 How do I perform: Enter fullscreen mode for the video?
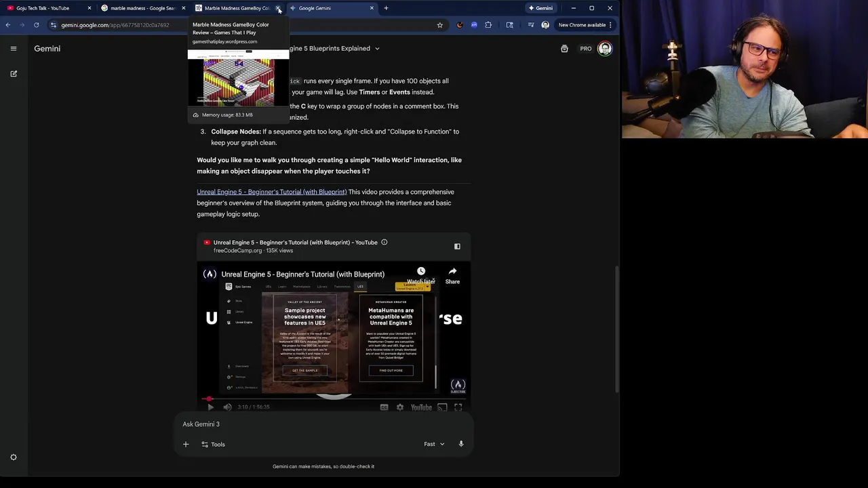[458, 407]
